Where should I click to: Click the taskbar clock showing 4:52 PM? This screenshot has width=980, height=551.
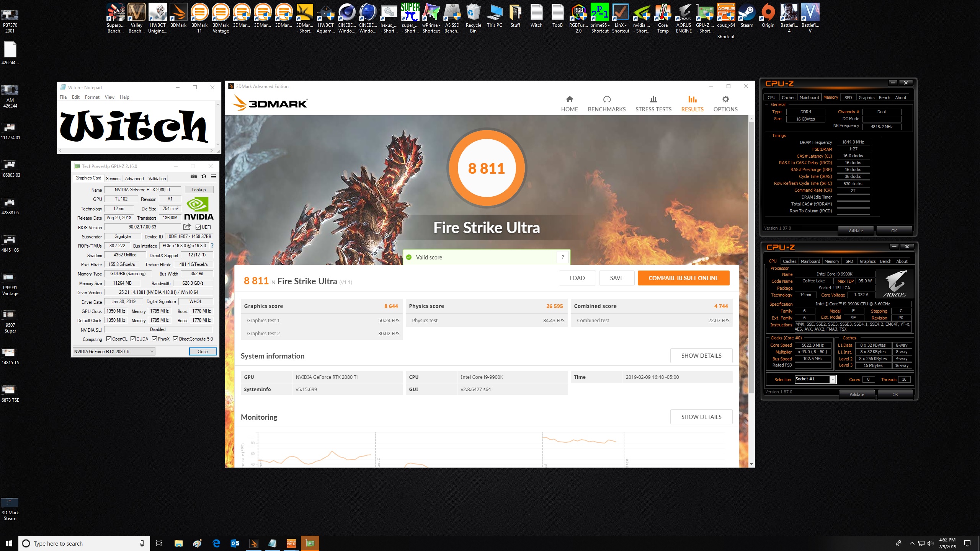pyautogui.click(x=947, y=543)
